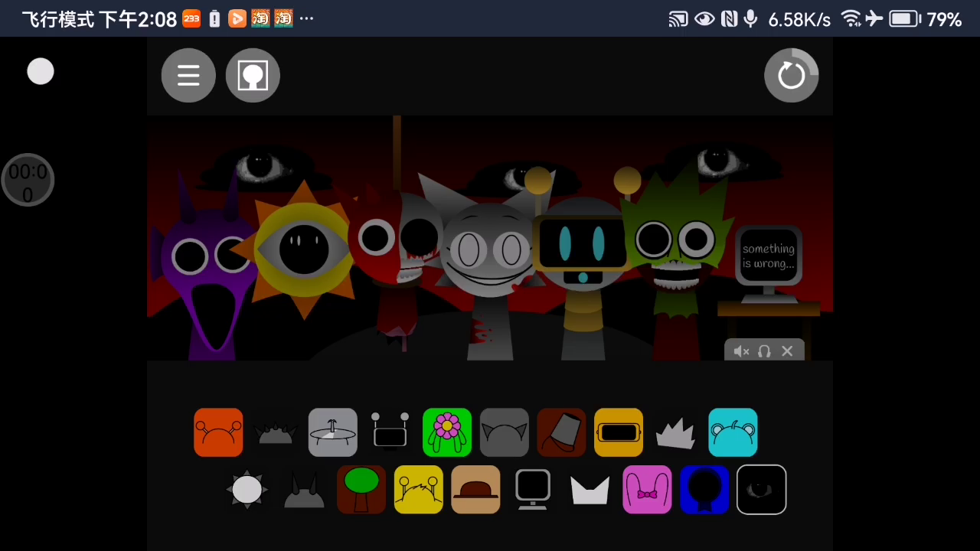Tap the white floating recorder dot
Screen dimensions: 980x551
tap(41, 72)
